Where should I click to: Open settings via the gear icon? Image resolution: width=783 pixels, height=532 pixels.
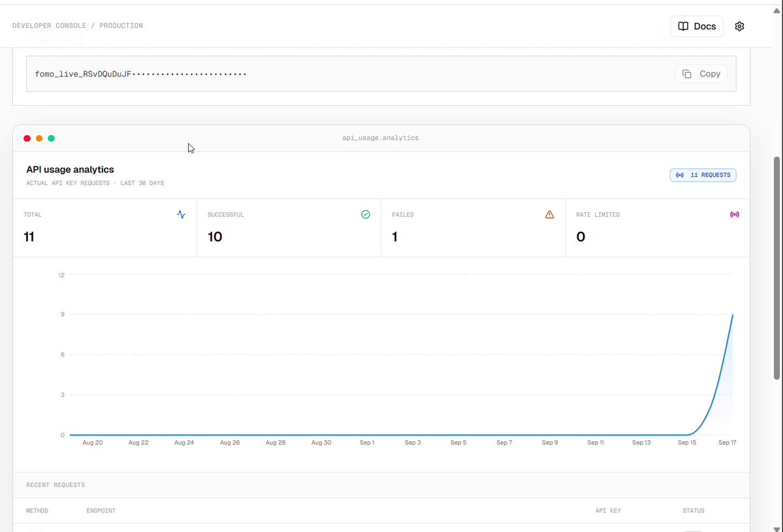pyautogui.click(x=739, y=27)
